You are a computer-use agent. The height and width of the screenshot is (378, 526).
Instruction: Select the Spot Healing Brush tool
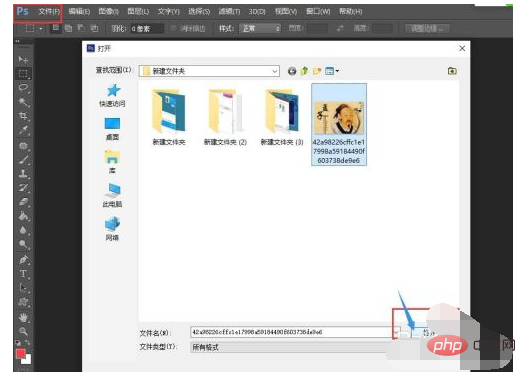(x=23, y=146)
